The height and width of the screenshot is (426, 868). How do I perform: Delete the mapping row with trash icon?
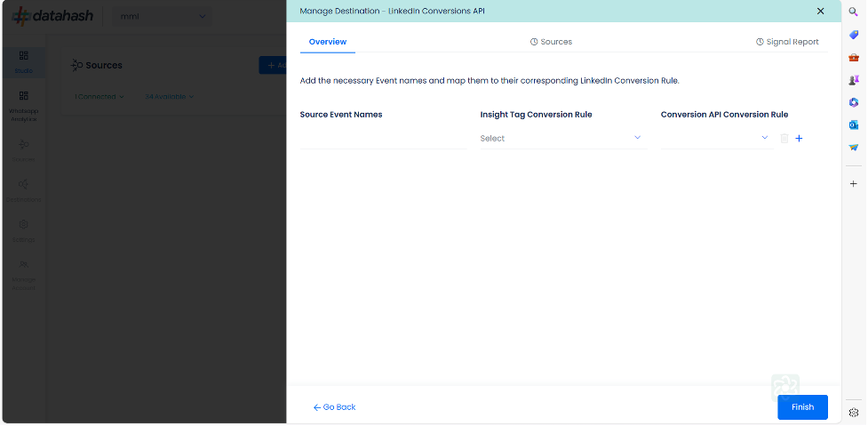[784, 139]
